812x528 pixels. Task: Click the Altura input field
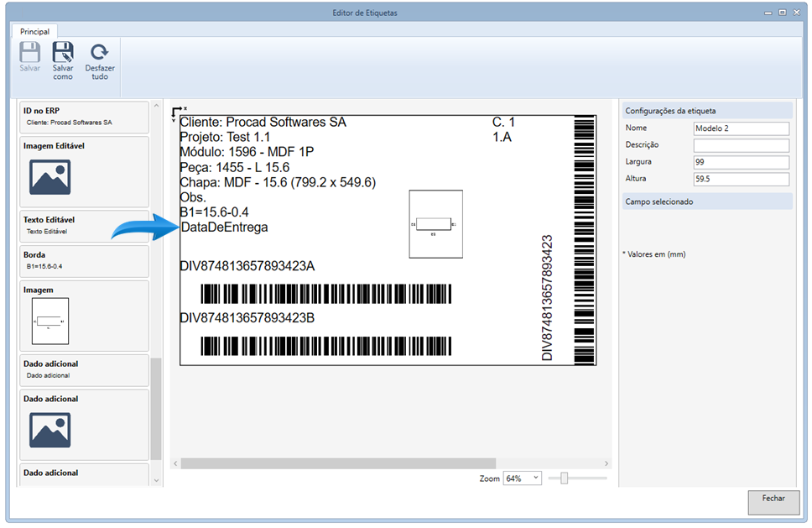point(741,179)
